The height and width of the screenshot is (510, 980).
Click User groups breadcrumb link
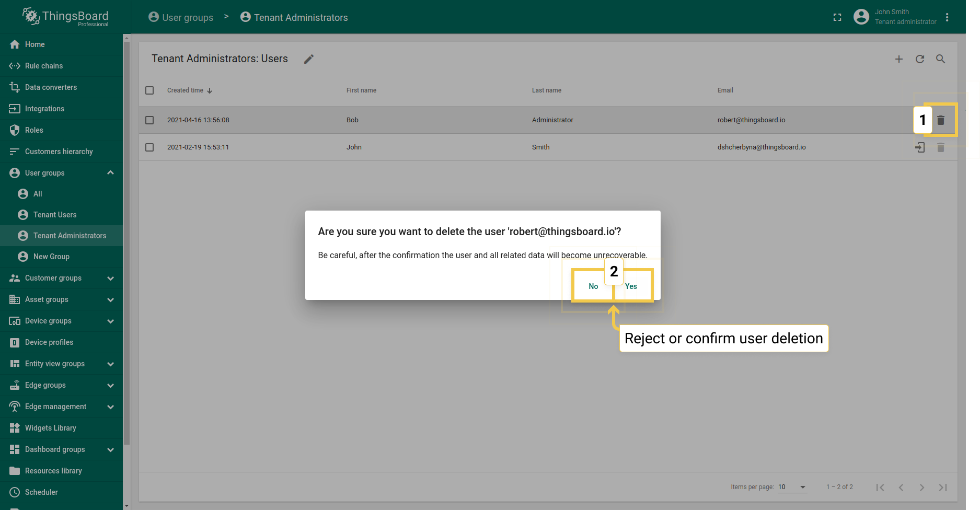point(181,17)
